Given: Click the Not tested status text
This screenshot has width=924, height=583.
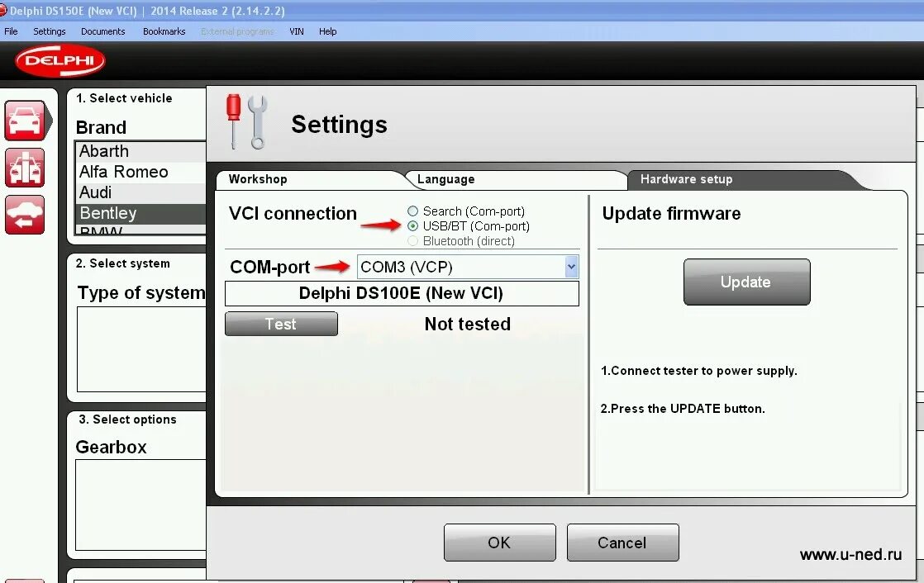Looking at the screenshot, I should point(467,324).
